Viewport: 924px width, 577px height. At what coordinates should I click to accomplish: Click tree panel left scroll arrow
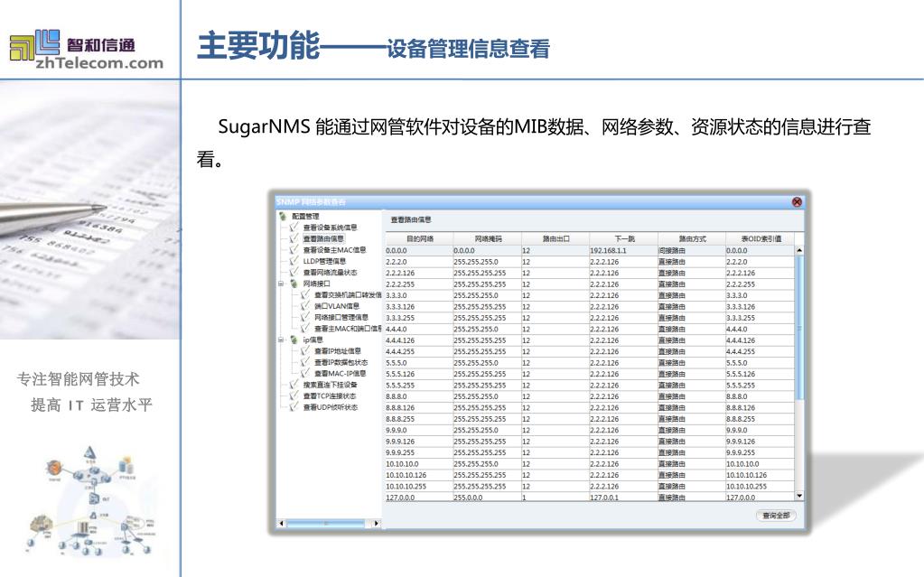[x=281, y=524]
